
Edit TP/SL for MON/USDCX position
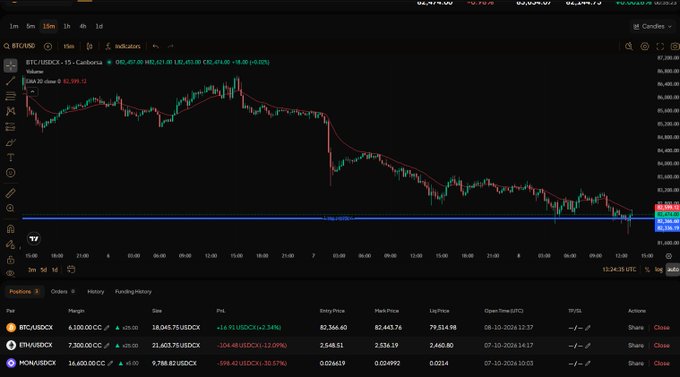(x=588, y=364)
